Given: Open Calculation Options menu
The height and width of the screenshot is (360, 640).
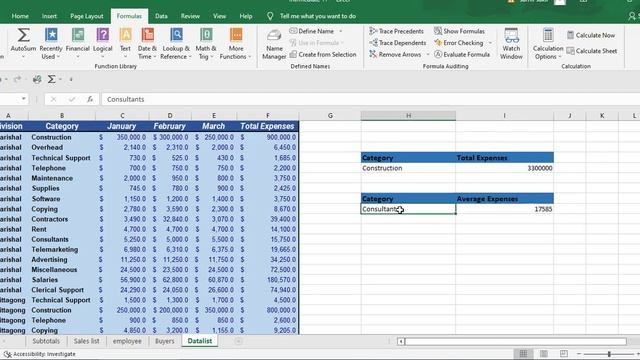Looking at the screenshot, I should click(548, 44).
